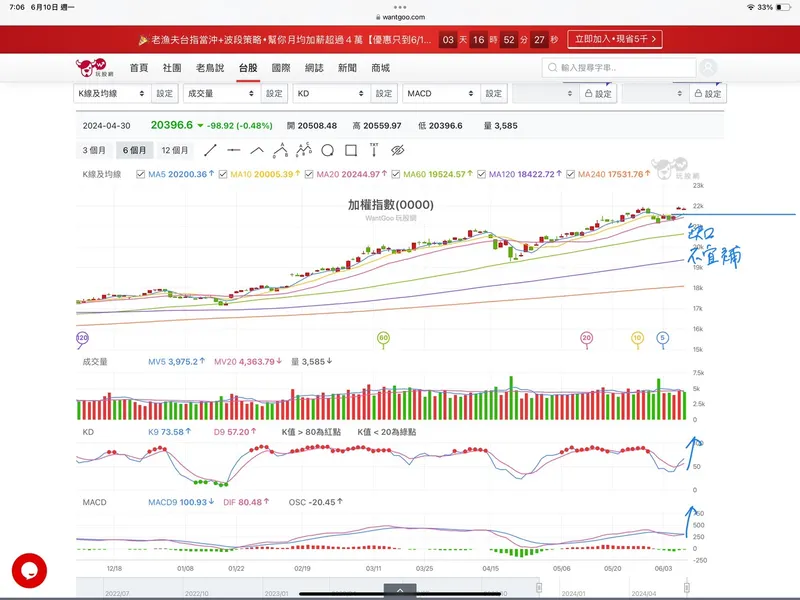Viewport: 800px width, 600px height.
Task: Uncheck the MA240 moving average checkbox
Action: click(x=570, y=174)
